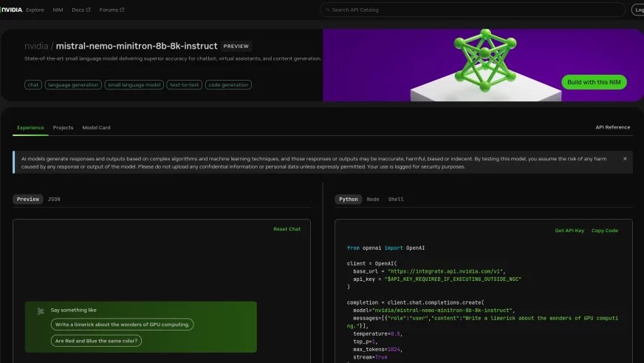Click the base_url code line
This screenshot has width=644, height=363.
[x=429, y=271]
